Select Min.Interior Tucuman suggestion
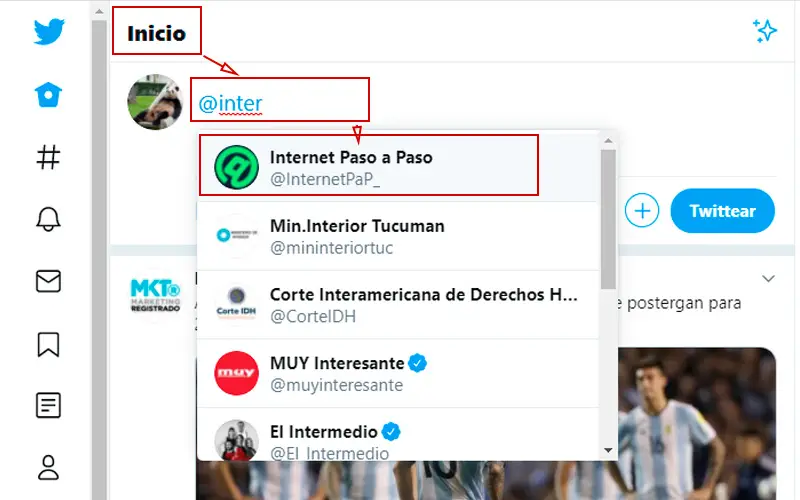Screen dimensions: 800x500 (x=397, y=236)
